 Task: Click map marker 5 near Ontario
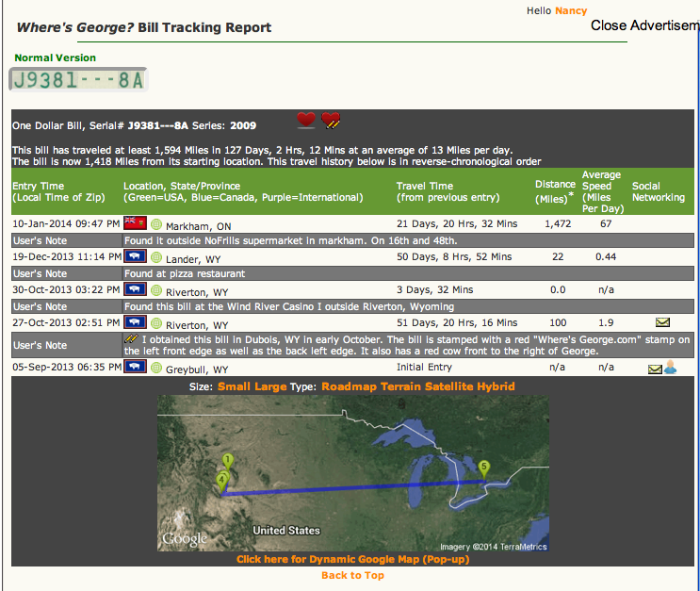pyautogui.click(x=484, y=470)
